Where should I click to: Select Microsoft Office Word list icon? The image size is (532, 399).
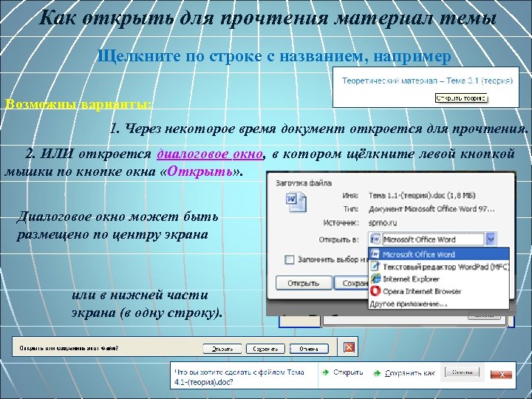[x=375, y=254]
